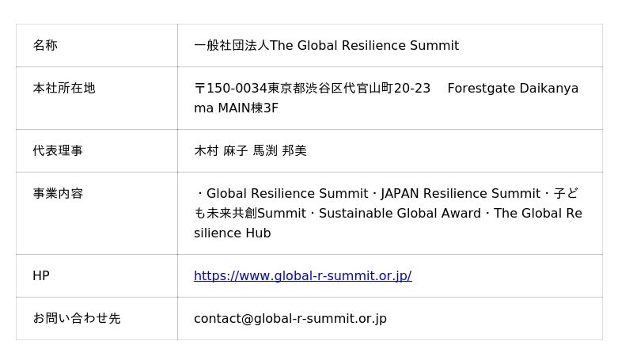Select the MAIN棟3F address text

tap(248, 108)
